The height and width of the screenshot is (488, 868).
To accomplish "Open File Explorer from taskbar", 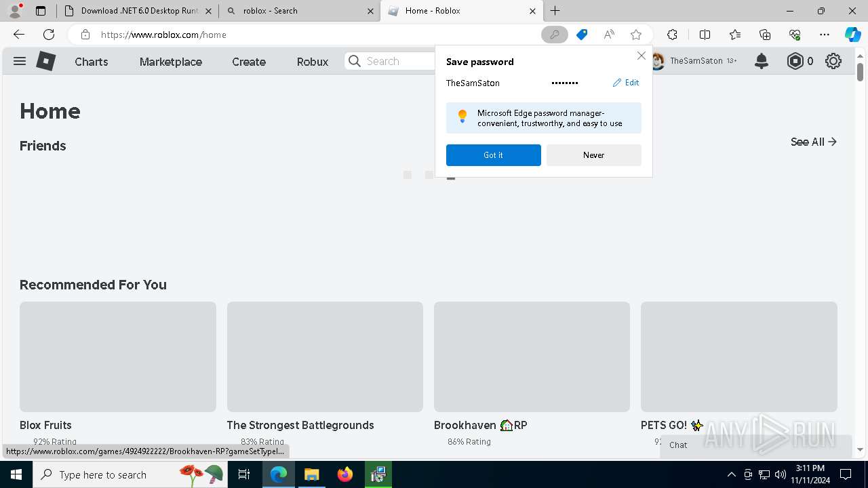I will coord(311,474).
